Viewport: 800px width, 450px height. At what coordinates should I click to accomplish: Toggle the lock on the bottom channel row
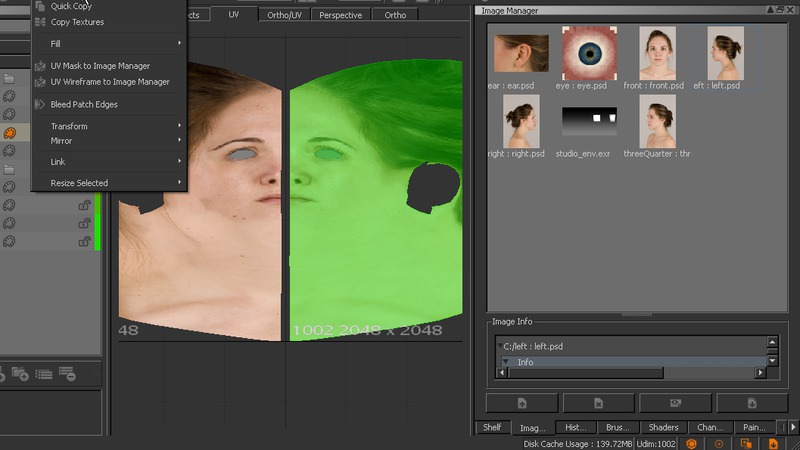tap(85, 242)
